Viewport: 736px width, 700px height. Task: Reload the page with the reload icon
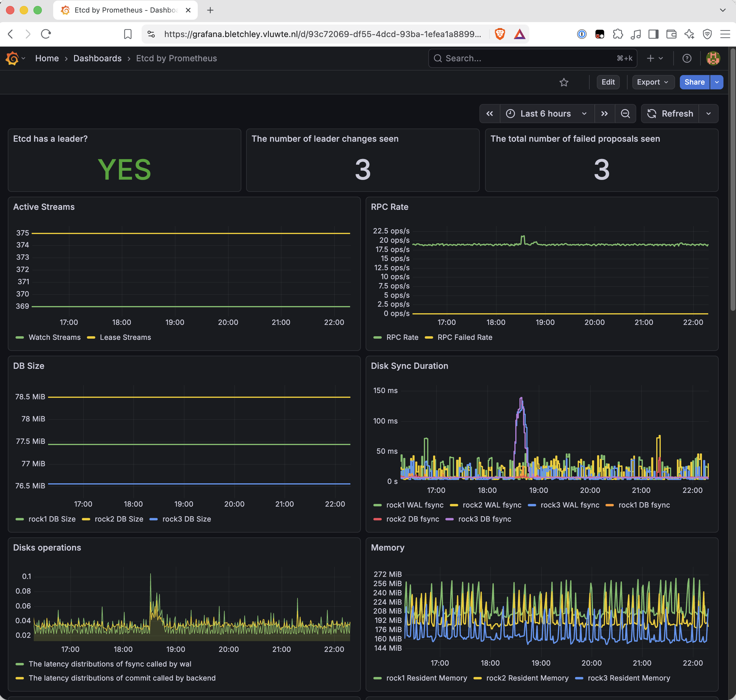click(46, 34)
